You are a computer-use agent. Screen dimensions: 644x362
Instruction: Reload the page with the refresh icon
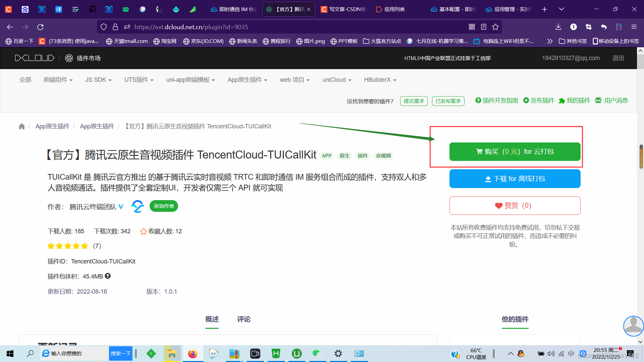pos(40,27)
